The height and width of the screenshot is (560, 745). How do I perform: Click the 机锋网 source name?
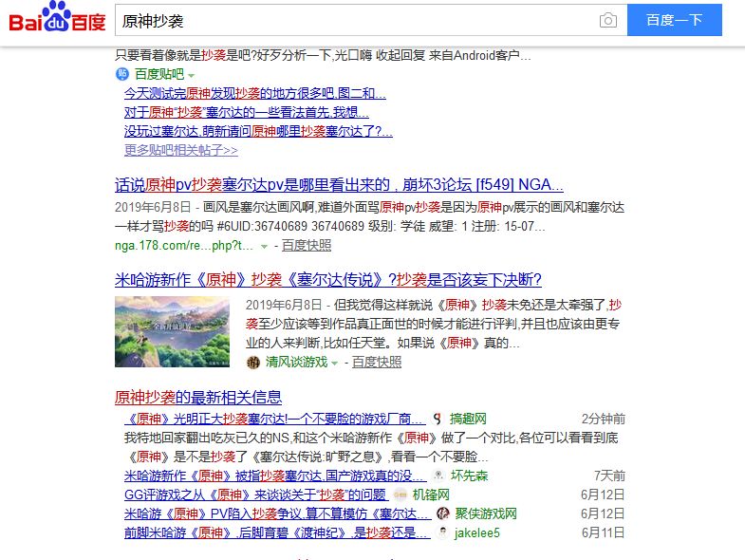(431, 495)
